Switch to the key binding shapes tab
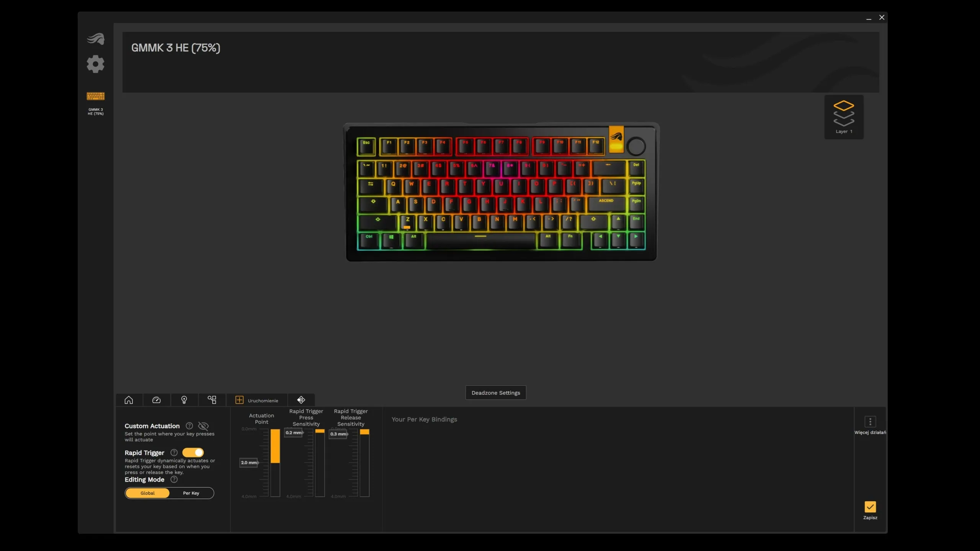980x551 pixels. pyautogui.click(x=212, y=400)
